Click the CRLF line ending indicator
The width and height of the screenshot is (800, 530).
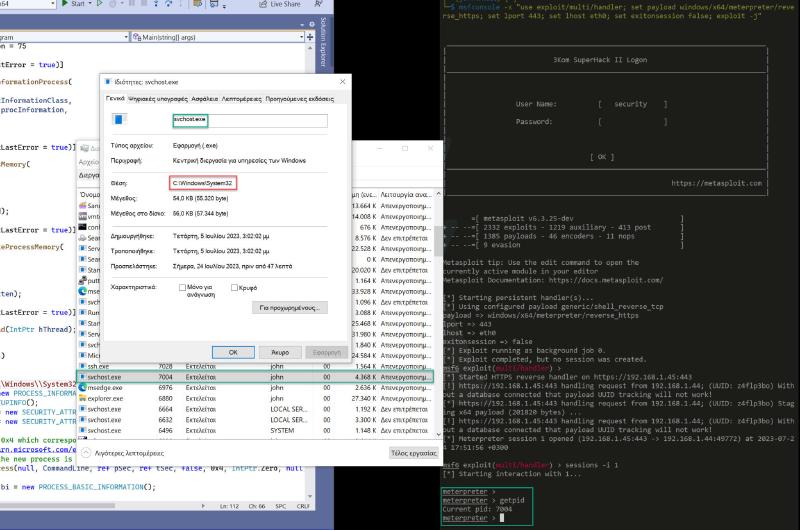303,506
